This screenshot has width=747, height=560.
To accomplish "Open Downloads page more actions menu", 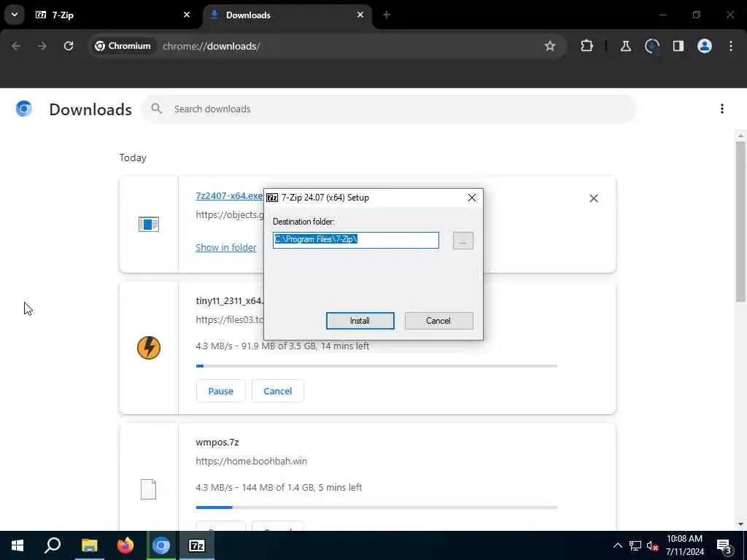I will coord(721,109).
